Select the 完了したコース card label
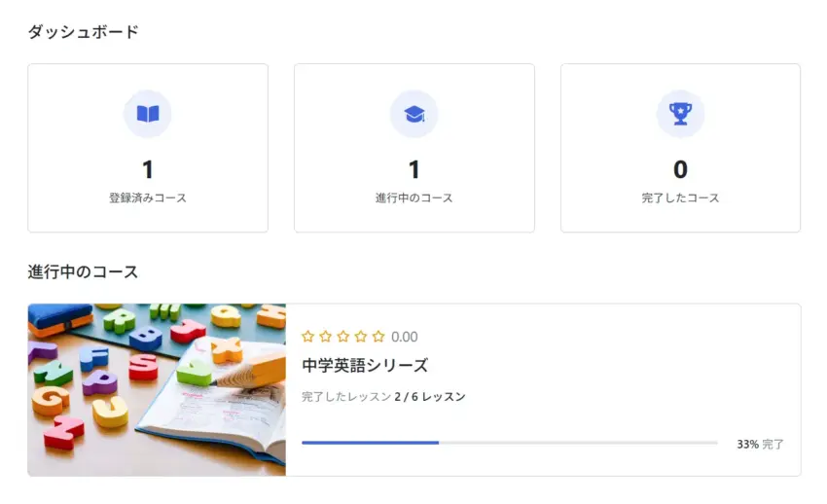The image size is (827, 504). pyautogui.click(x=680, y=198)
